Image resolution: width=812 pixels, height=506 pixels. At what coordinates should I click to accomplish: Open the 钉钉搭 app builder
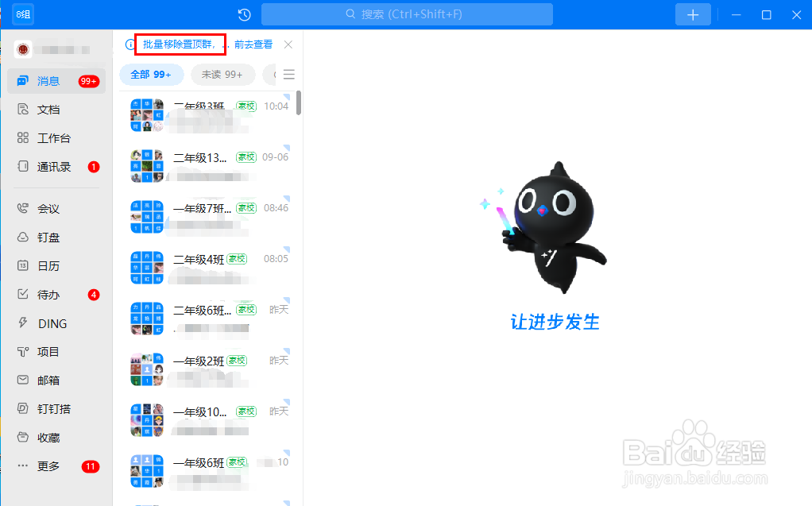click(x=56, y=409)
